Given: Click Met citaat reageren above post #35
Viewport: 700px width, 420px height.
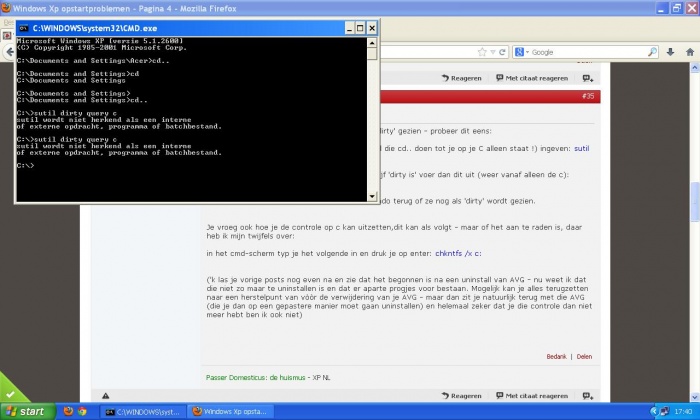Looking at the screenshot, I should (532, 78).
